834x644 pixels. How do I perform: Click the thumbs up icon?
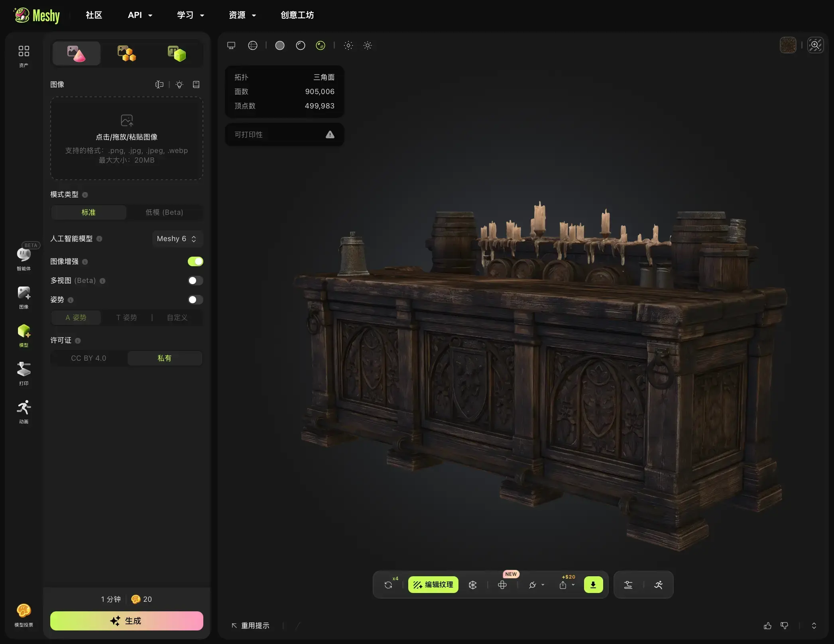click(x=767, y=626)
